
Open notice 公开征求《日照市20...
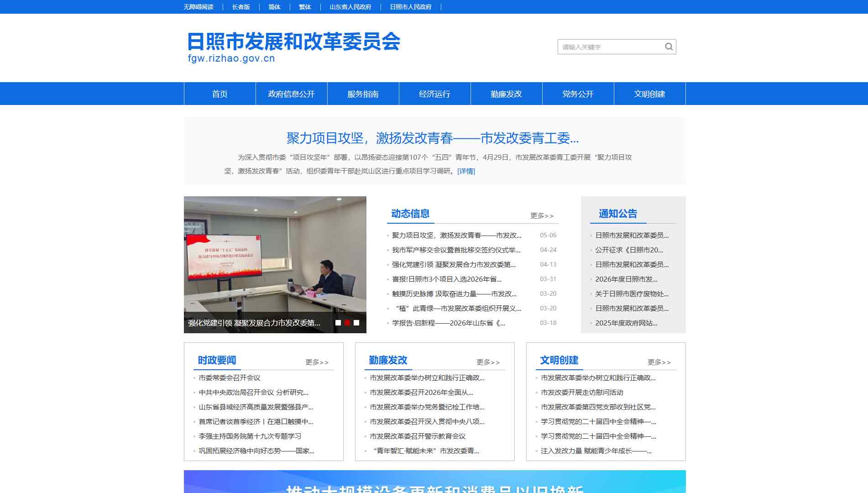(x=629, y=250)
